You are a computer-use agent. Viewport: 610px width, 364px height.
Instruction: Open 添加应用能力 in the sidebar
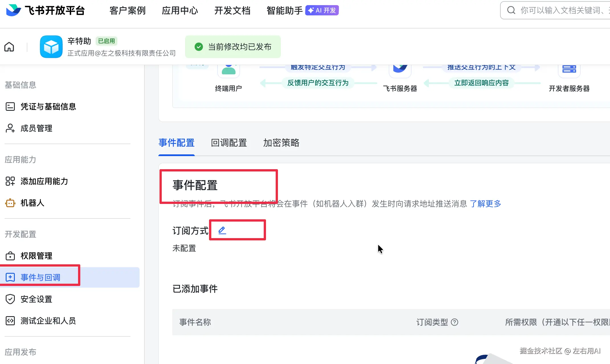point(44,181)
